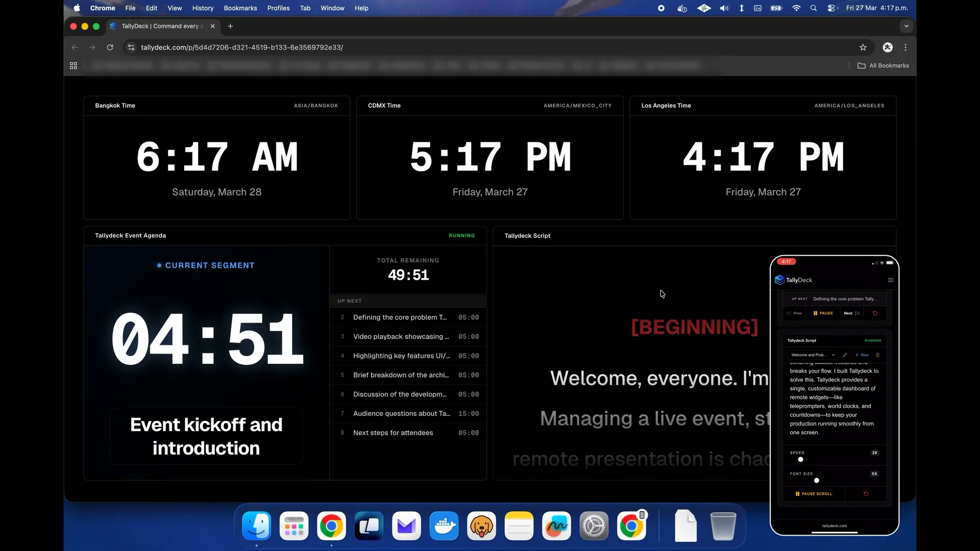
Task: Open Chrome three-dot options menu
Action: (x=905, y=47)
